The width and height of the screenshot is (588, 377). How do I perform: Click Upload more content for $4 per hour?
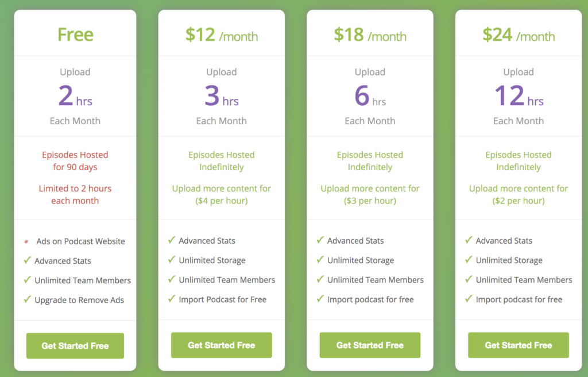[222, 194]
